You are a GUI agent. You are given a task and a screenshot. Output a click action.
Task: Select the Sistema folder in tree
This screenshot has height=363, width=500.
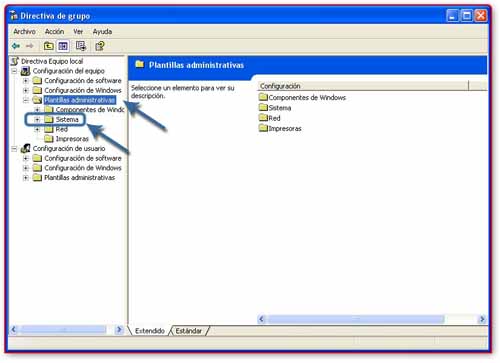(x=67, y=119)
